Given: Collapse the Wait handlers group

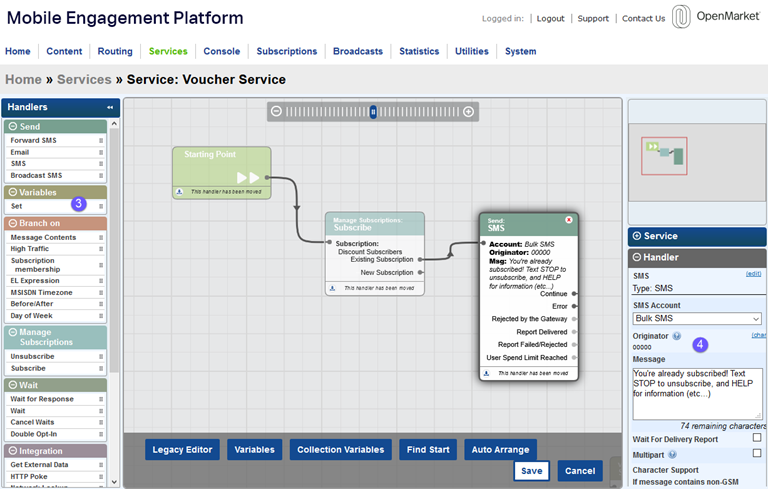Looking at the screenshot, I should pos(13,385).
